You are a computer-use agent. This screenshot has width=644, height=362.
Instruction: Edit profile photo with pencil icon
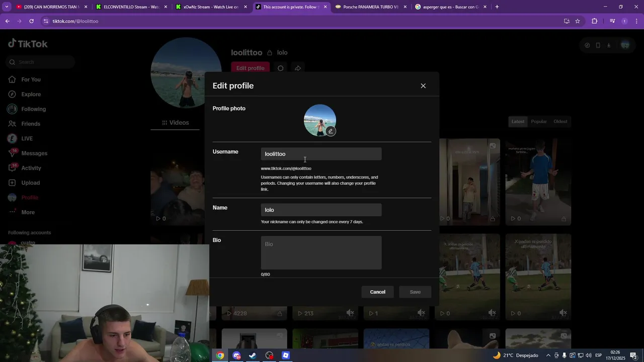pos(331,131)
